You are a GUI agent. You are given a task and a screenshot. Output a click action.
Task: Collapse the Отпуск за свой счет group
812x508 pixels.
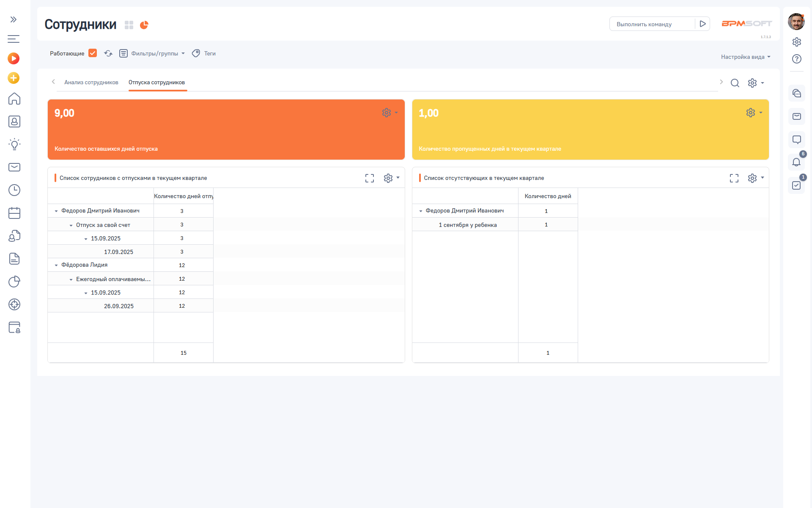coord(71,226)
